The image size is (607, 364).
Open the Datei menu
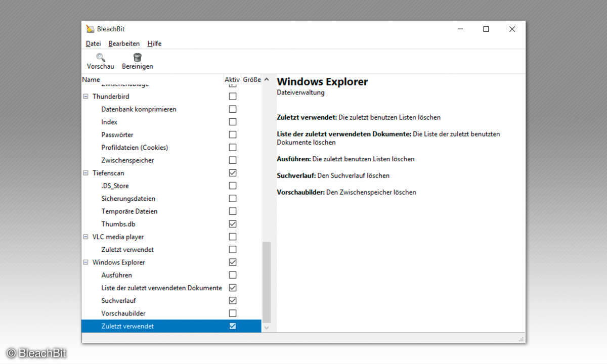(93, 43)
